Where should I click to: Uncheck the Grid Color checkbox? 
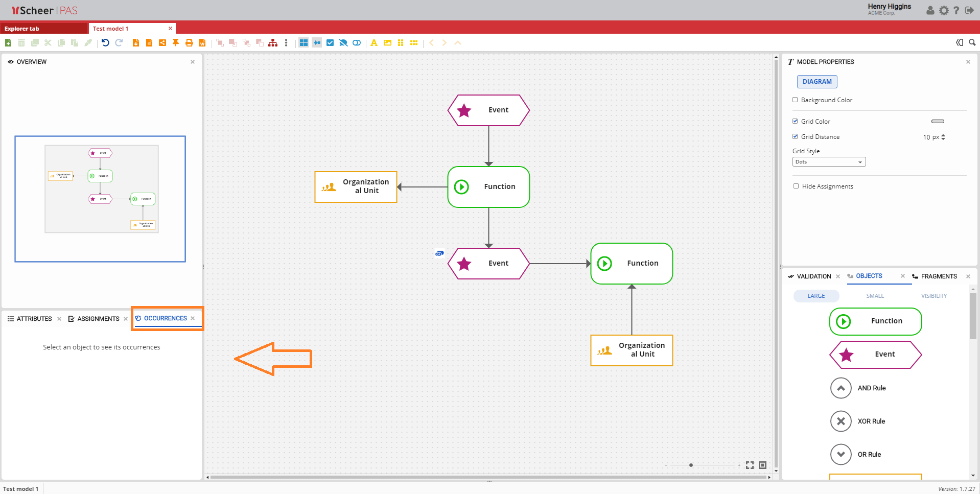[795, 122]
